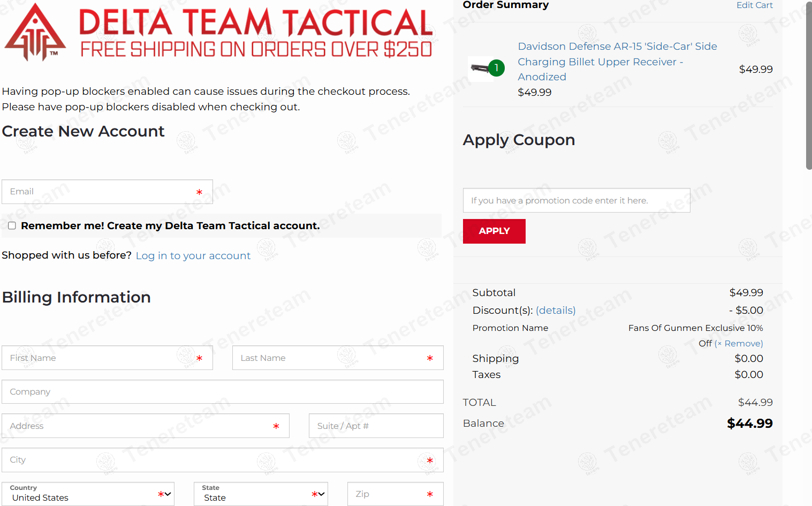Focus the Company input field
The width and height of the screenshot is (812, 506).
tap(222, 392)
